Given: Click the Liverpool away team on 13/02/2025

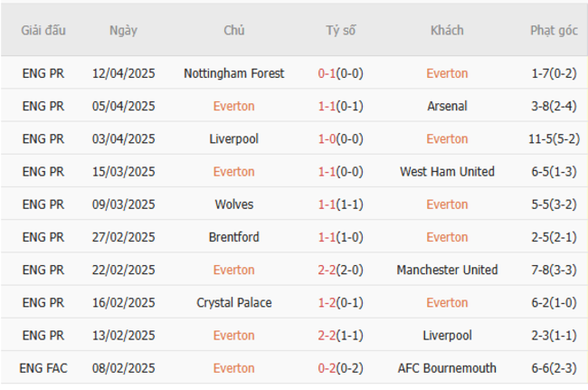Looking at the screenshot, I should tap(447, 336).
